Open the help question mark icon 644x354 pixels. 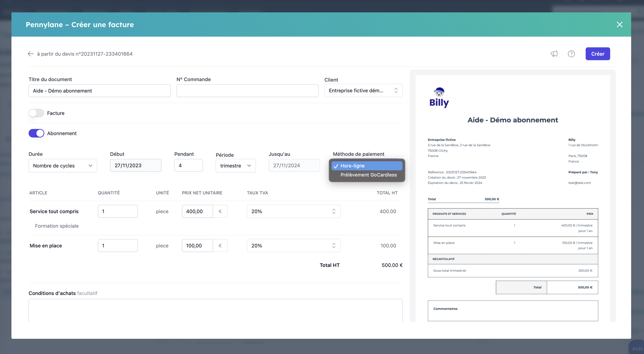pyautogui.click(x=571, y=54)
